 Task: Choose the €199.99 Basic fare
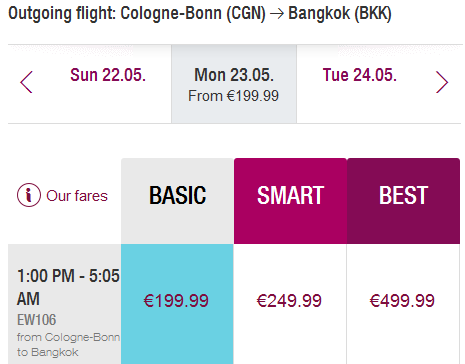click(x=176, y=301)
